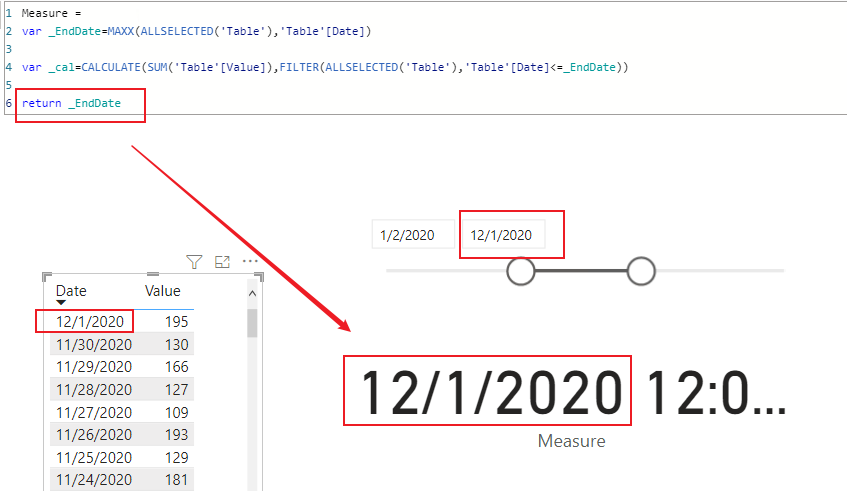Select the 11/25/2020 date cell
This screenshot has height=491, width=847.
point(94,457)
